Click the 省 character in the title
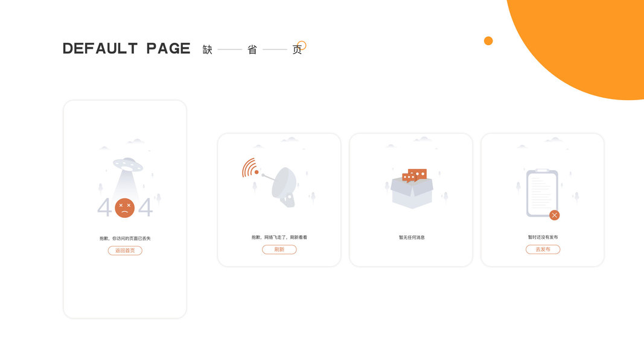 pos(252,49)
